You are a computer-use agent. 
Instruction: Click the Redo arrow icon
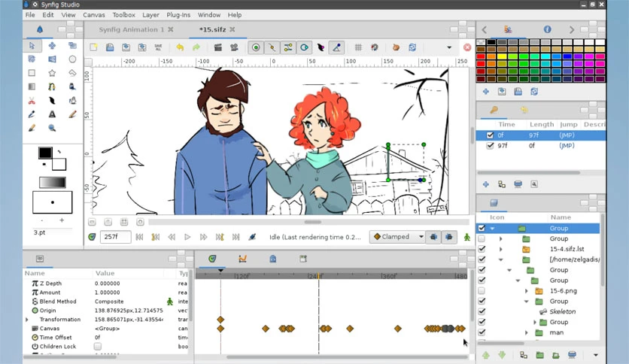point(196,47)
